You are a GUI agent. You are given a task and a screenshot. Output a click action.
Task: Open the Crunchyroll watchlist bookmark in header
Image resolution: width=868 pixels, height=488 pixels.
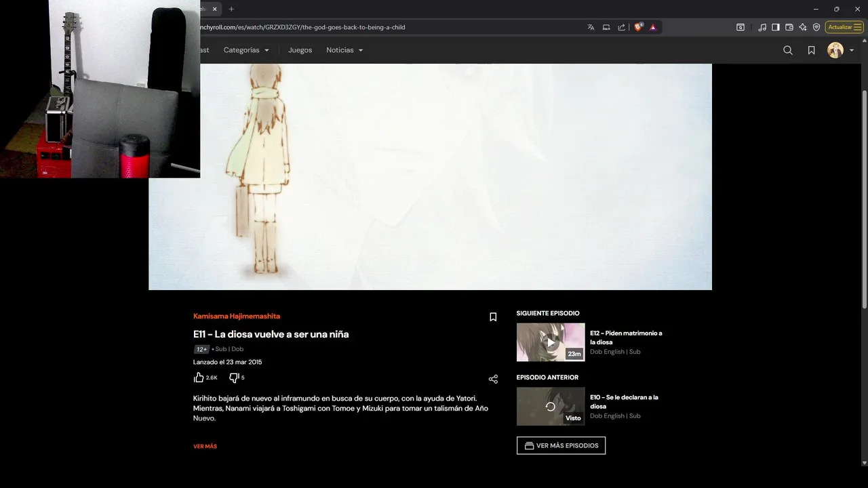tap(811, 50)
